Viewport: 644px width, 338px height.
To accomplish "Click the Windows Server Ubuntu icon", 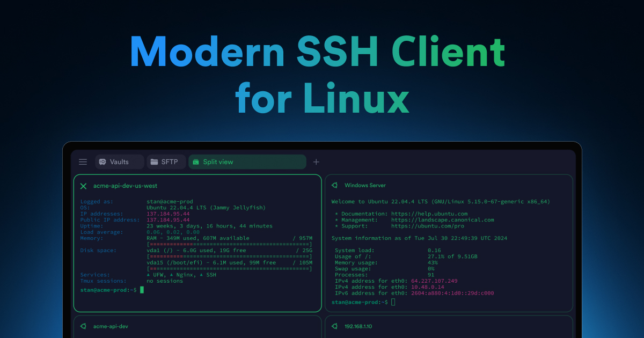I will [334, 186].
